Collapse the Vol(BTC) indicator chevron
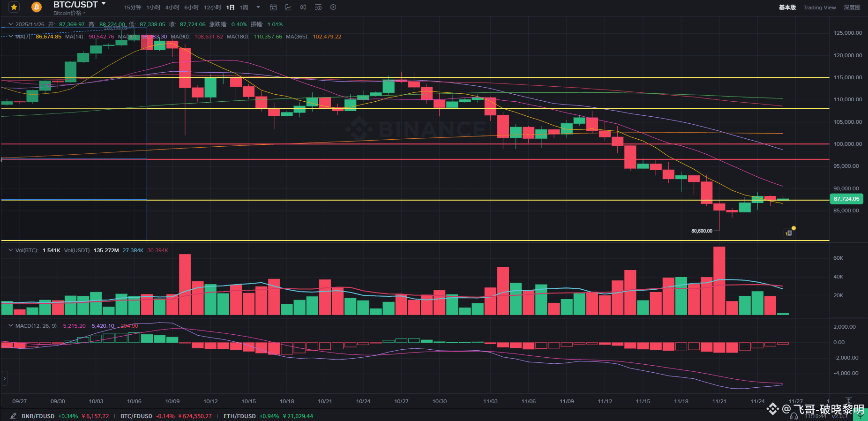Screen dimensions: 868x421 (x=11, y=250)
